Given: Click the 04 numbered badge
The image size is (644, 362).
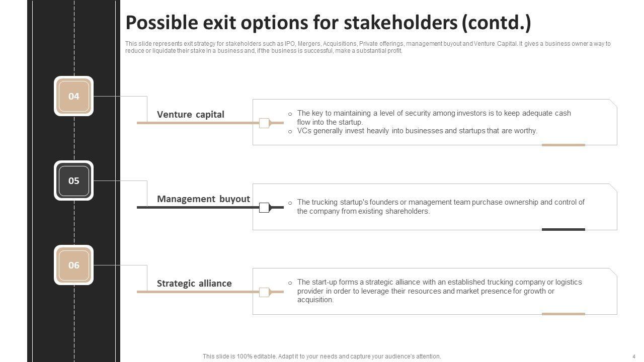Looking at the screenshot, I should pos(73,96).
